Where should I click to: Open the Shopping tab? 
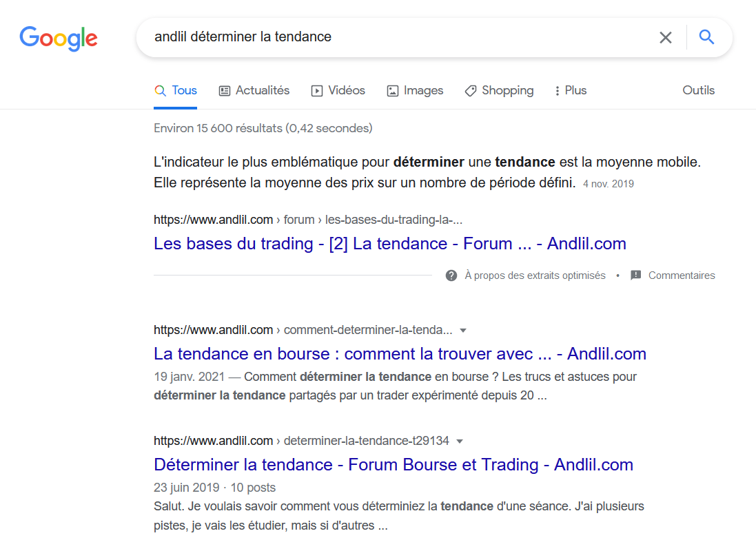[499, 90]
